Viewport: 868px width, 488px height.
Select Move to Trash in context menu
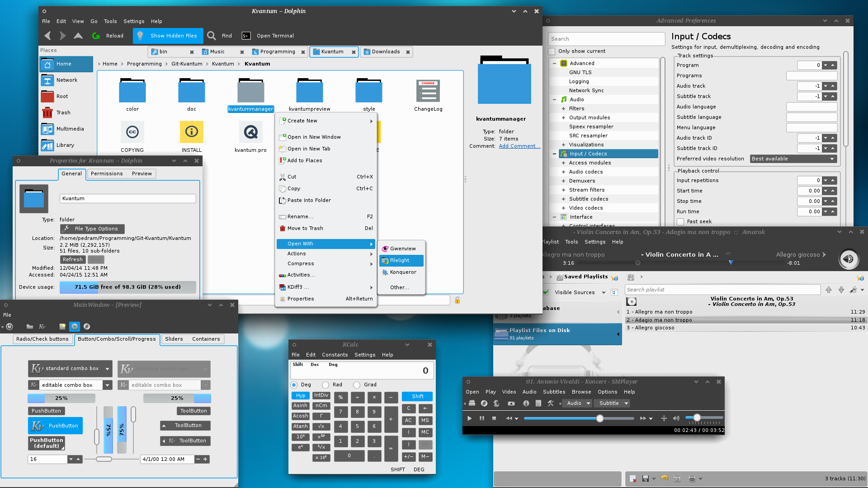[x=326, y=228]
